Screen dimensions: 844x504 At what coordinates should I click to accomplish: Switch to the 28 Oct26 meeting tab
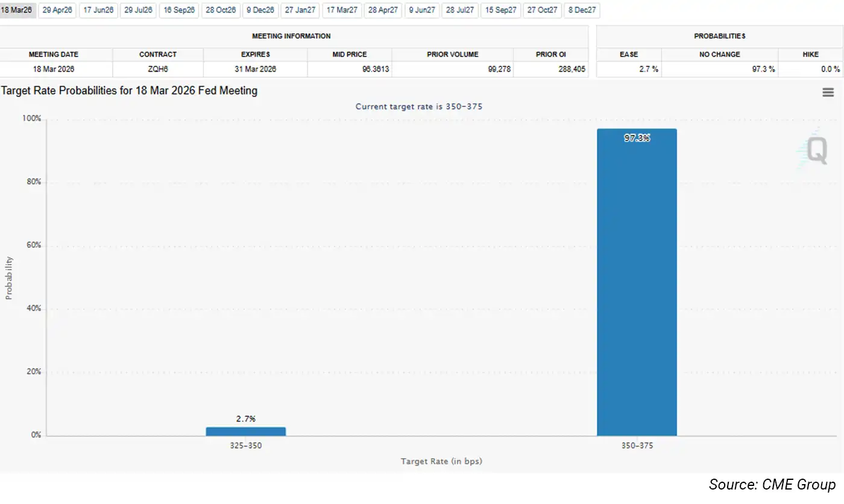(x=220, y=10)
